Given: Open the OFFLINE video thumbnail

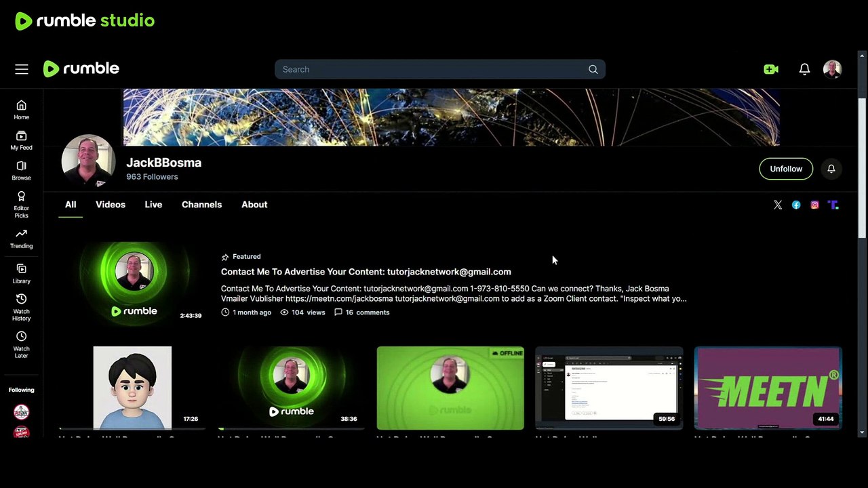Looking at the screenshot, I should click(x=450, y=388).
